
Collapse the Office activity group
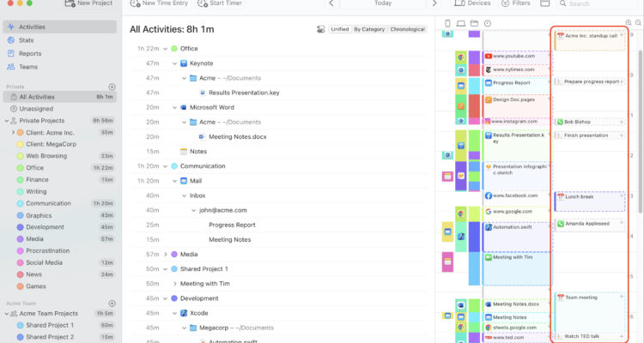(x=165, y=49)
